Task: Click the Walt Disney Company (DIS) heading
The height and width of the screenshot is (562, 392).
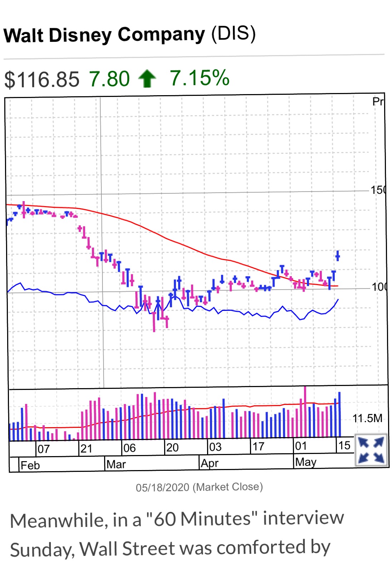Action: [130, 35]
